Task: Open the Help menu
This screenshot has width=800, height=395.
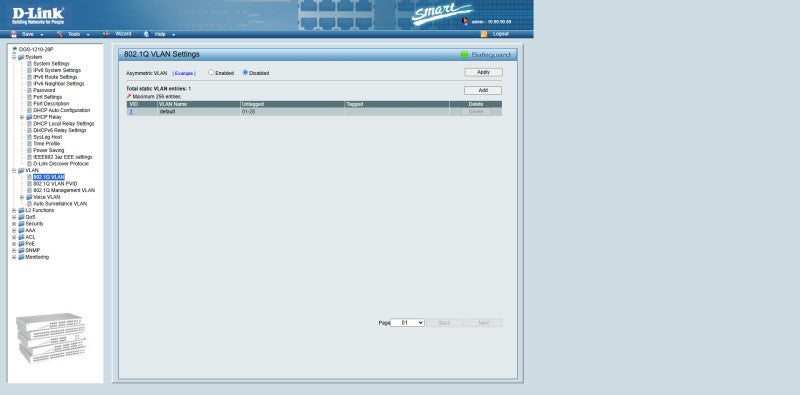Action: [160, 34]
